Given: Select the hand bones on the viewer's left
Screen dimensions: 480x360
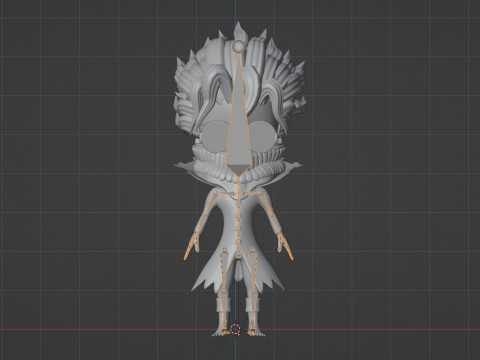Looking at the screenshot, I should click(x=191, y=247).
